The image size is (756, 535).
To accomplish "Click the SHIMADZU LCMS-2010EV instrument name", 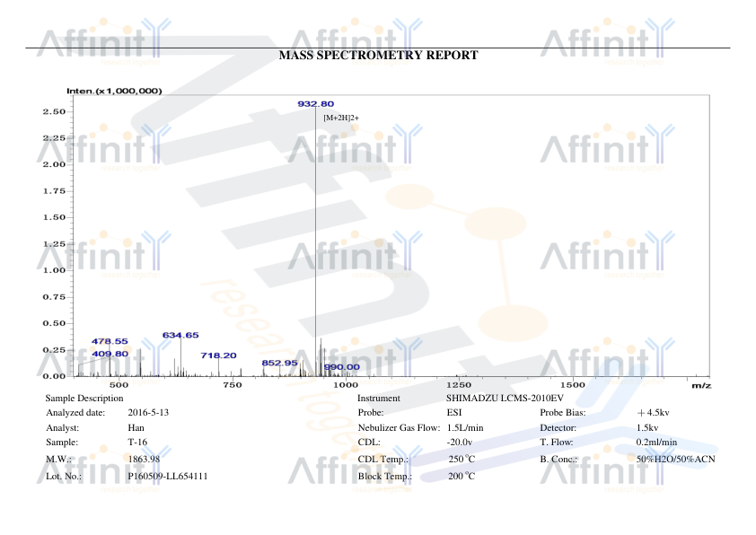I will click(505, 399).
